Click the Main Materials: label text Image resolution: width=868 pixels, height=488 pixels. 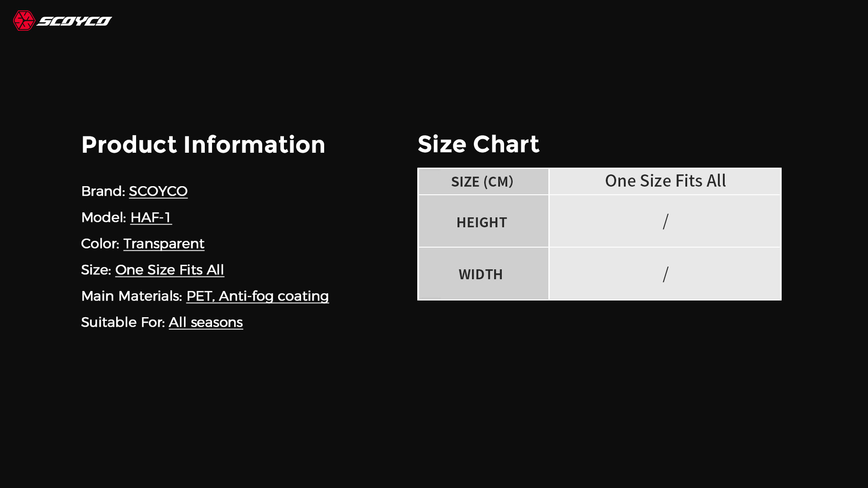coord(132,296)
